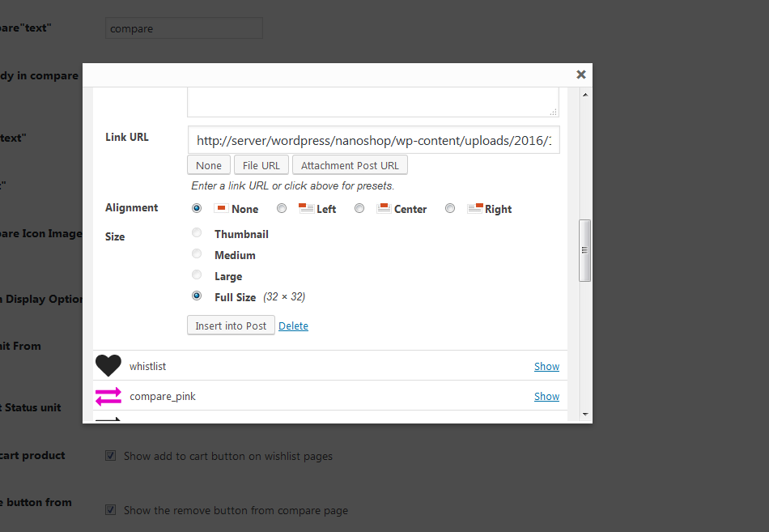Click the Left alignment icon
The width and height of the screenshot is (769, 532).
pyautogui.click(x=306, y=208)
